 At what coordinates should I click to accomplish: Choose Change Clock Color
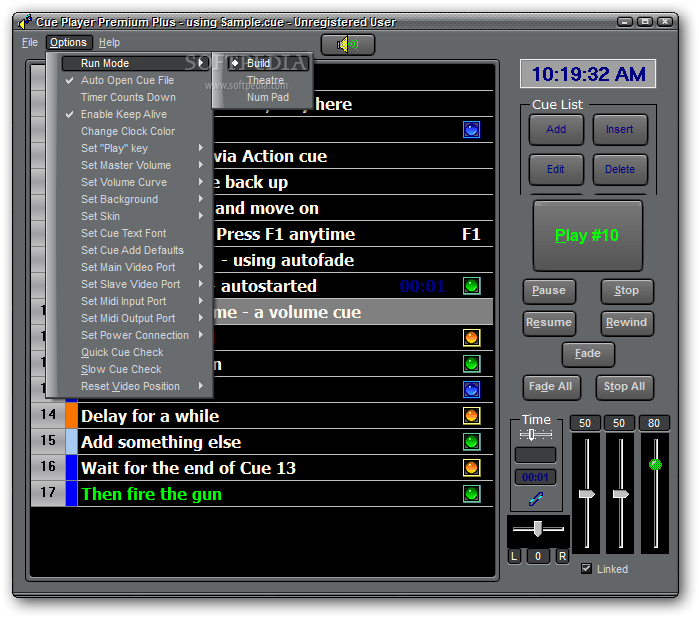(x=129, y=131)
